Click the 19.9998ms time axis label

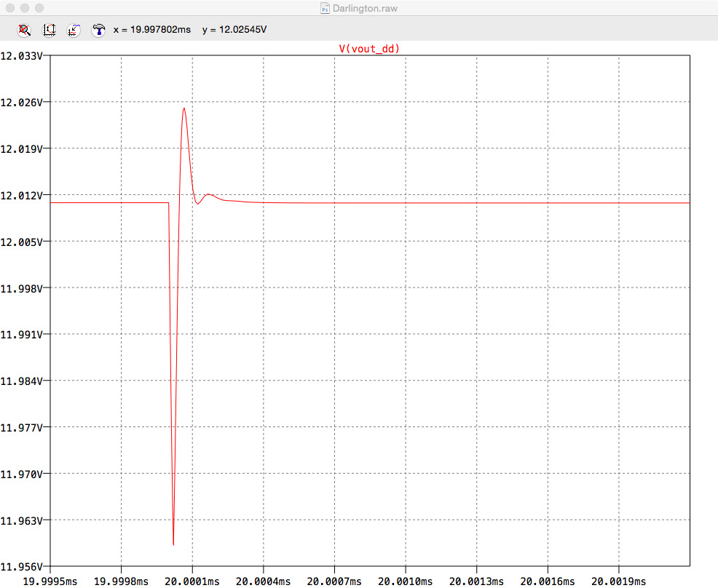[121, 581]
